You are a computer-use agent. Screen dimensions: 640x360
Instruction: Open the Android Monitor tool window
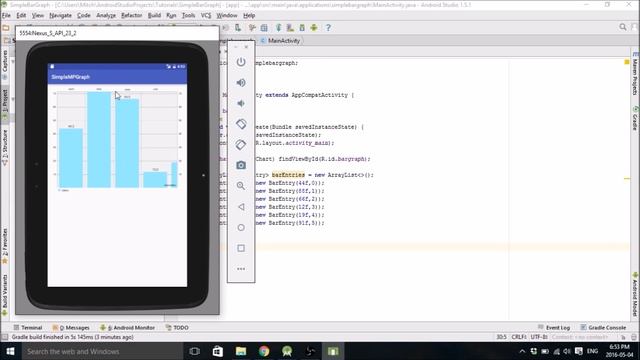(x=127, y=328)
